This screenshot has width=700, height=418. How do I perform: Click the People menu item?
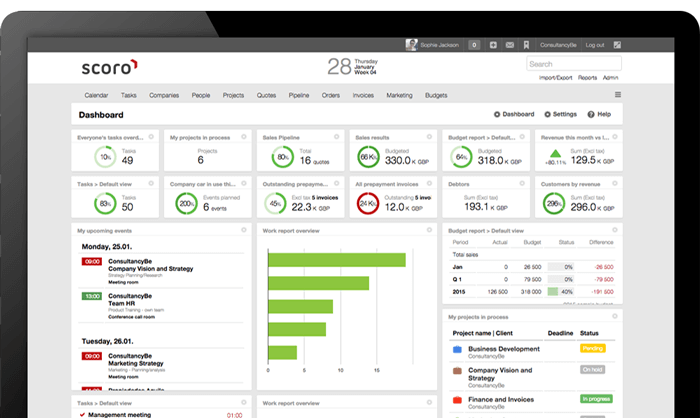(201, 95)
